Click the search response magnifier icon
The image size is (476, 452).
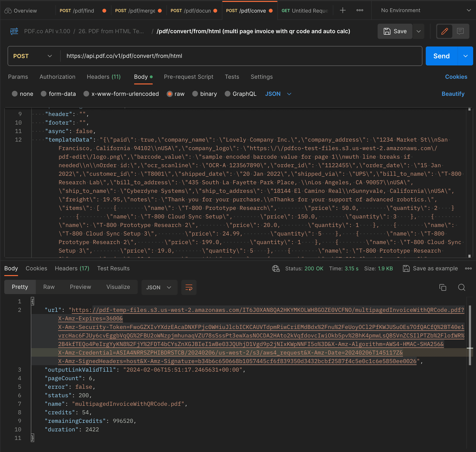coord(461,287)
